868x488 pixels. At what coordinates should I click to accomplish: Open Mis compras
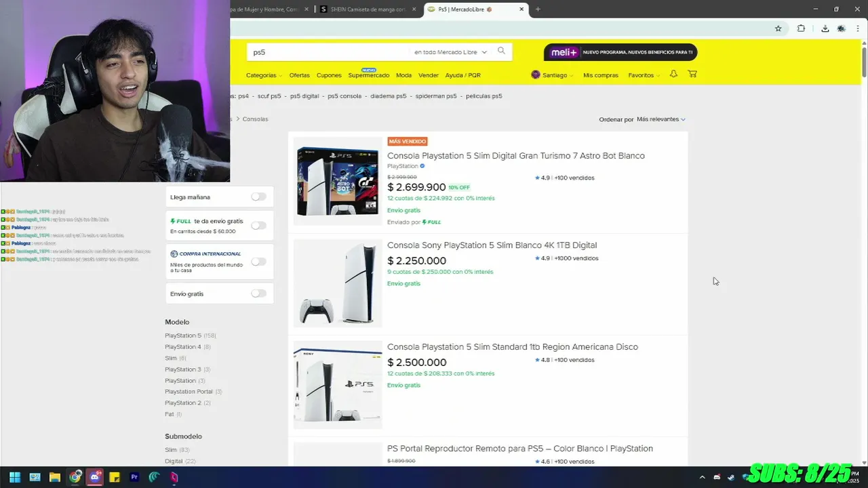(x=601, y=75)
